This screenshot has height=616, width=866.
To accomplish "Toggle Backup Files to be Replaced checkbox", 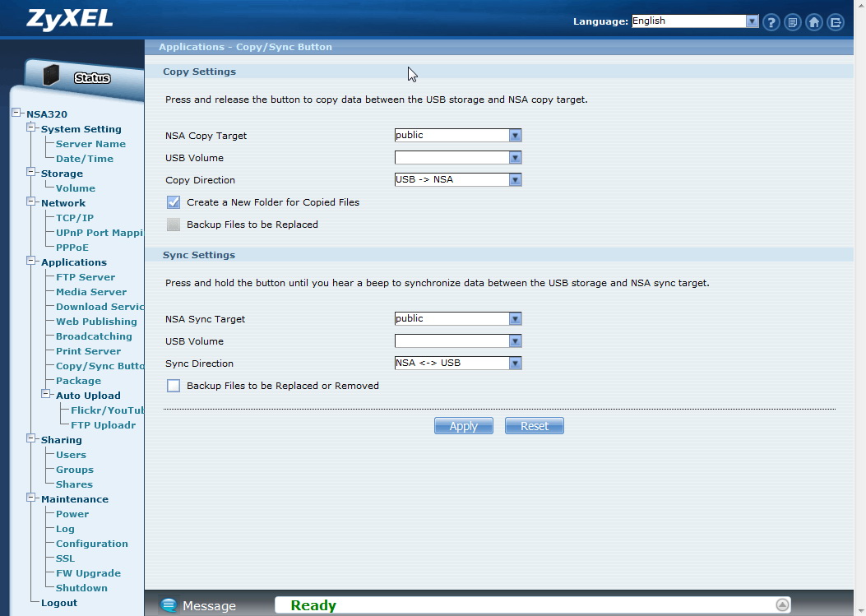I will (x=174, y=225).
